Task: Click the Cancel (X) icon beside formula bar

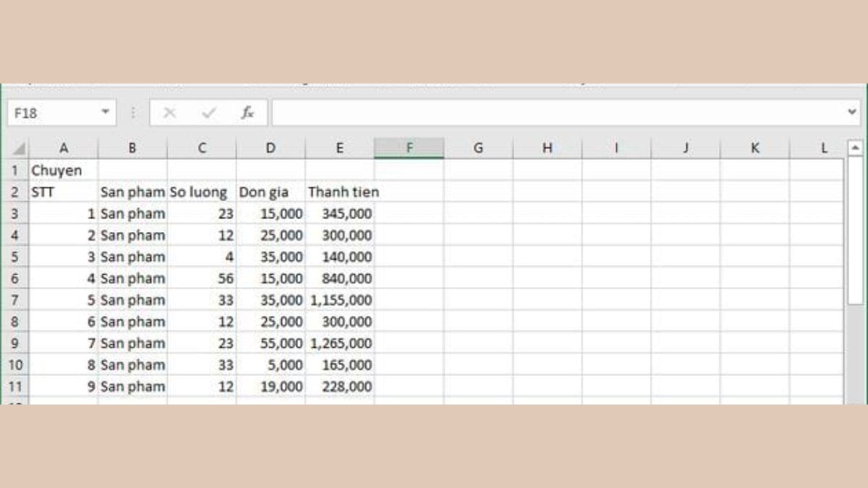Action: 170,112
